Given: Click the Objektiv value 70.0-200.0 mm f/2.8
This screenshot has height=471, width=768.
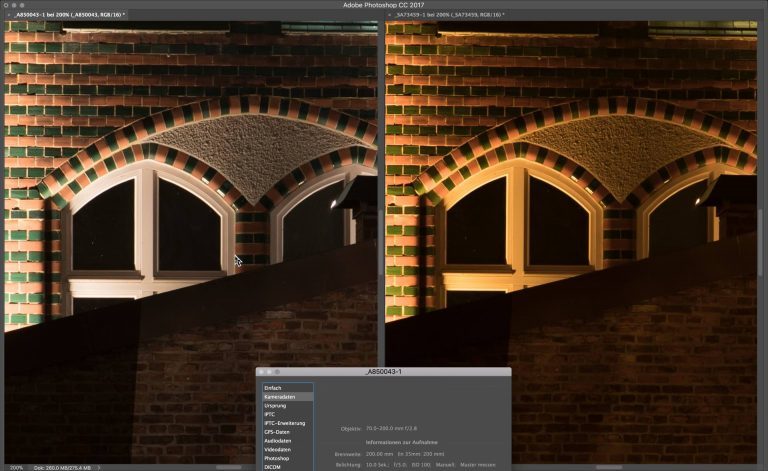Looking at the screenshot, I should pyautogui.click(x=391, y=428).
